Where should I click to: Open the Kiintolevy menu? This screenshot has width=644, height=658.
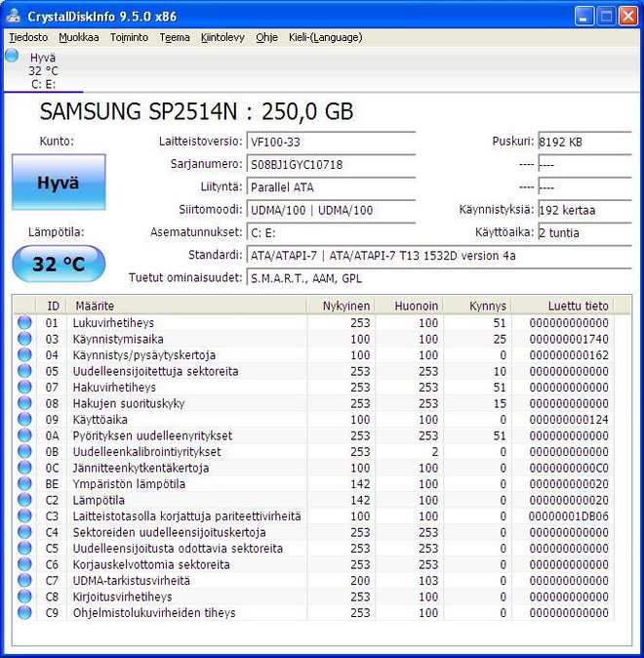(x=222, y=37)
